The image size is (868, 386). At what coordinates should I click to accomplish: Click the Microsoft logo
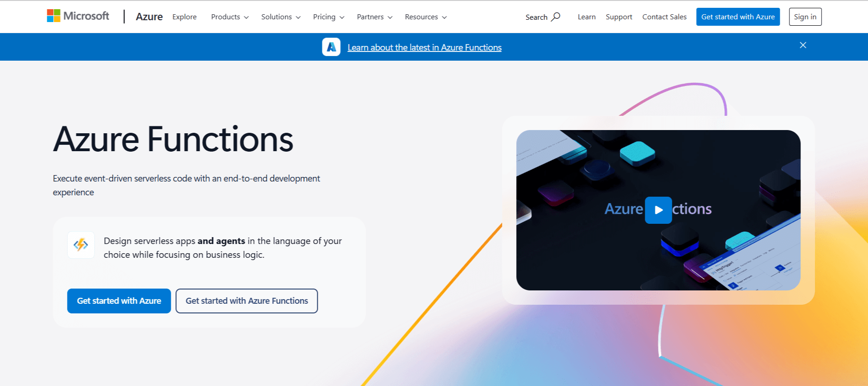tap(78, 16)
